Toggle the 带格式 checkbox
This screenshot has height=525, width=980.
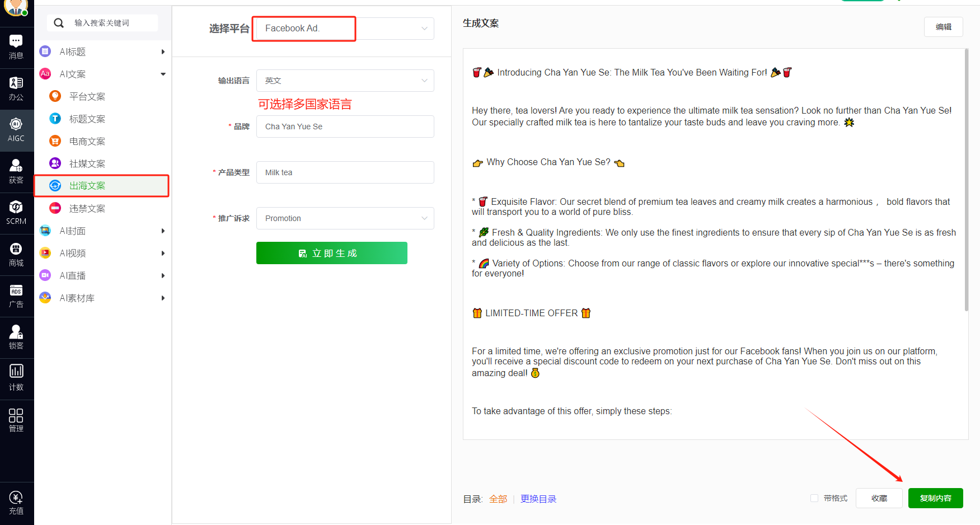[x=814, y=498]
